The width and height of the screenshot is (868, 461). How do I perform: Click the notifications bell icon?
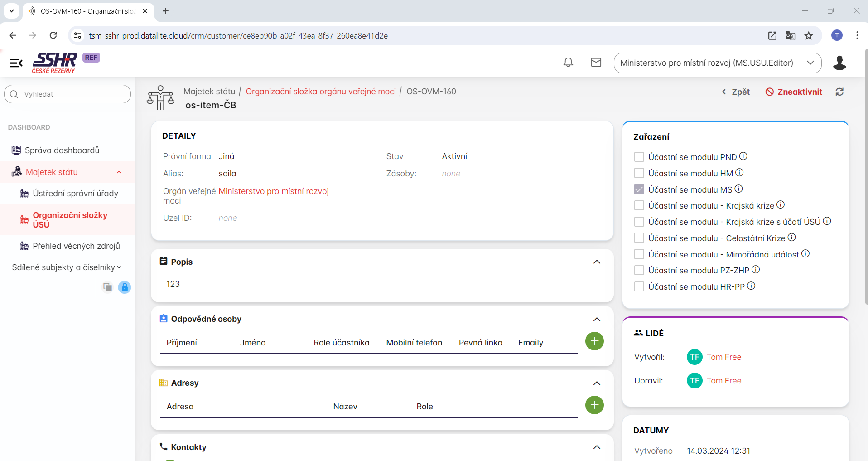point(568,63)
